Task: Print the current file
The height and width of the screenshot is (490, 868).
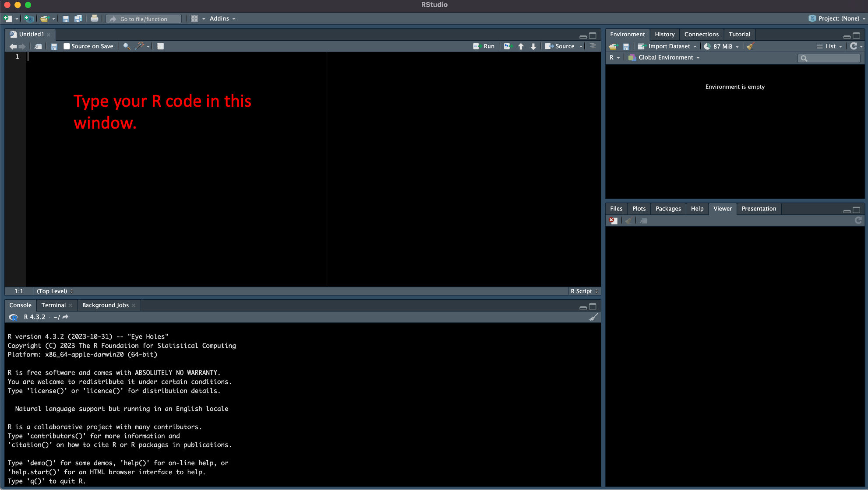Action: (x=94, y=18)
